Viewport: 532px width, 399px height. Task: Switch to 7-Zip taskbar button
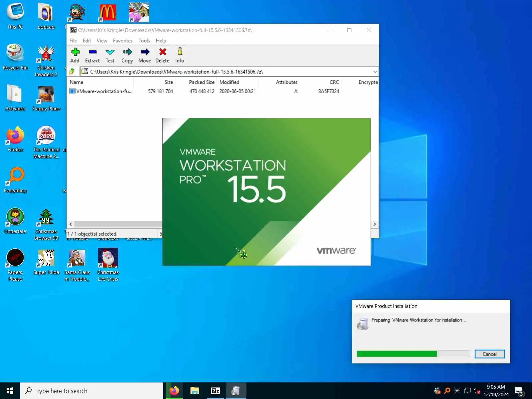coord(215,391)
